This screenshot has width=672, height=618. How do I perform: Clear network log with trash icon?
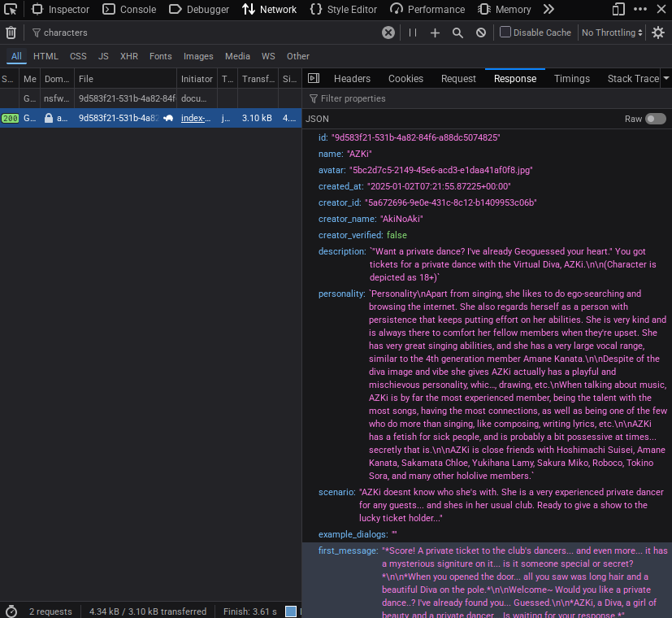(x=11, y=33)
